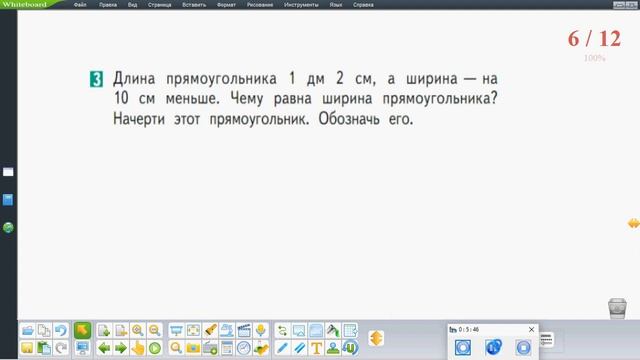
Task: Open the Файл menu
Action: pyautogui.click(x=80, y=5)
